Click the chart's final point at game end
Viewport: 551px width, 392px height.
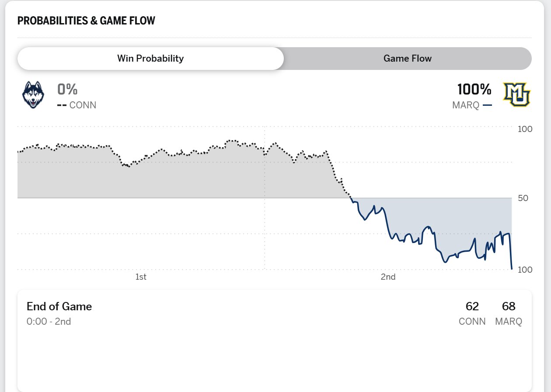pos(512,269)
